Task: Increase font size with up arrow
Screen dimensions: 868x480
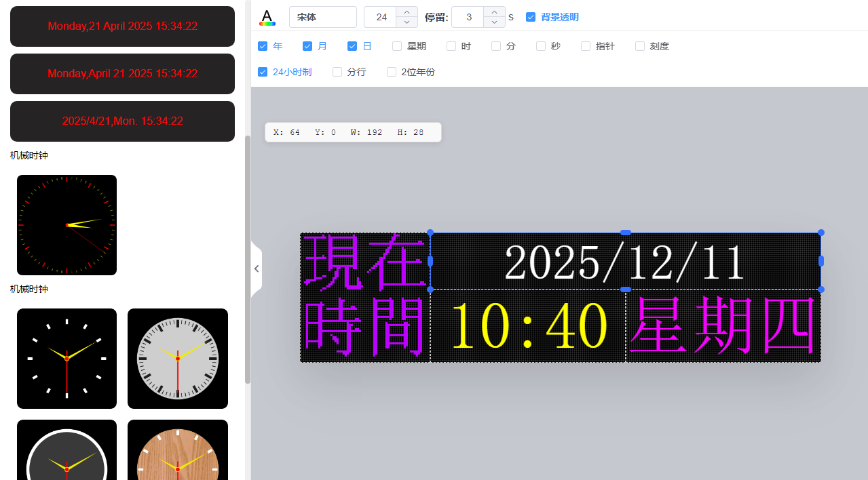Action: click(x=407, y=12)
